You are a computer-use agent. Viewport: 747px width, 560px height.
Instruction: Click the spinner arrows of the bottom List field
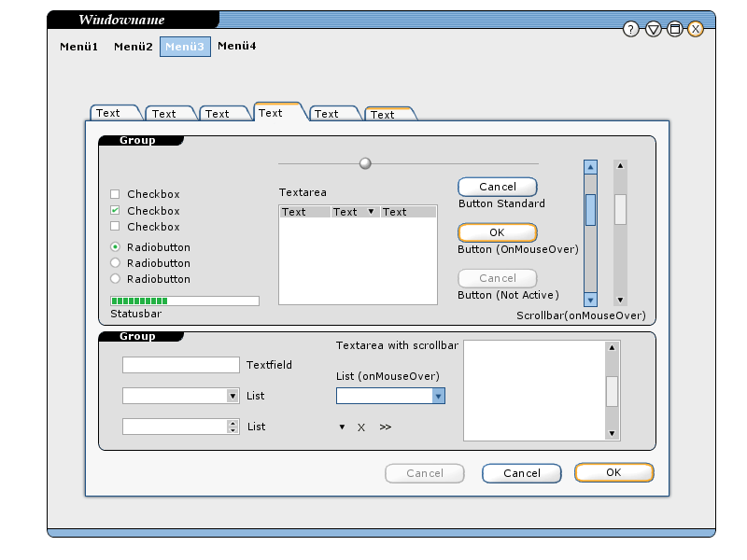tap(233, 427)
